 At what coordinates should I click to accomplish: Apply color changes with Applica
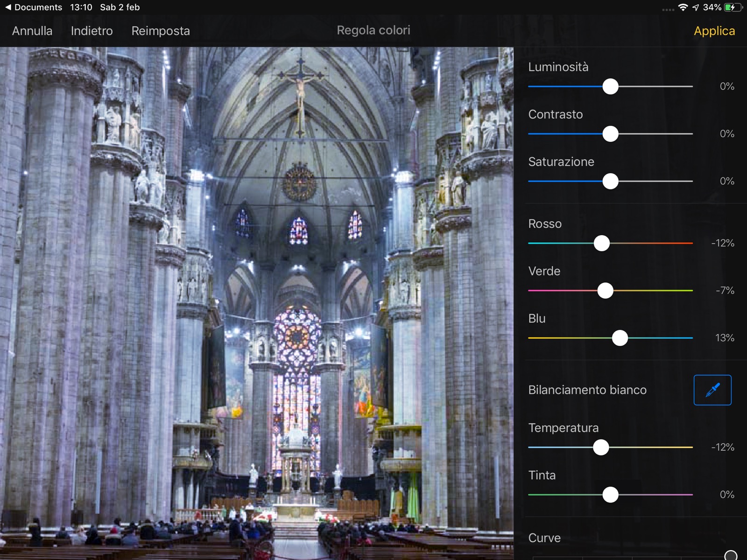[714, 31]
